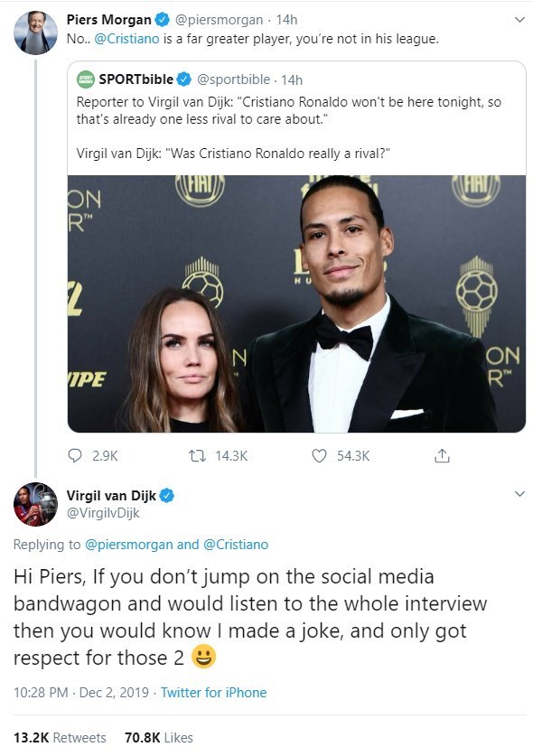Viewport: 533px width, 756px height.
Task: Click Virgil van Dijk's verified checkmark
Action: coord(167,495)
